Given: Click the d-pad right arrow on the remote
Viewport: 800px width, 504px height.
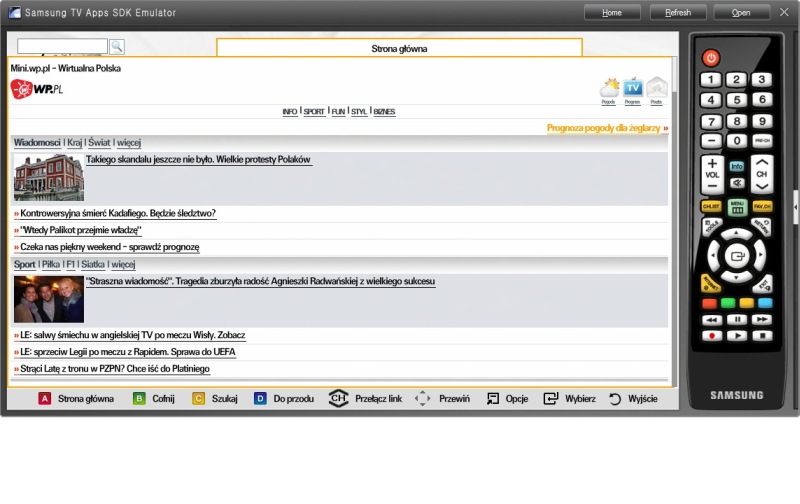Looking at the screenshot, I should pos(760,255).
